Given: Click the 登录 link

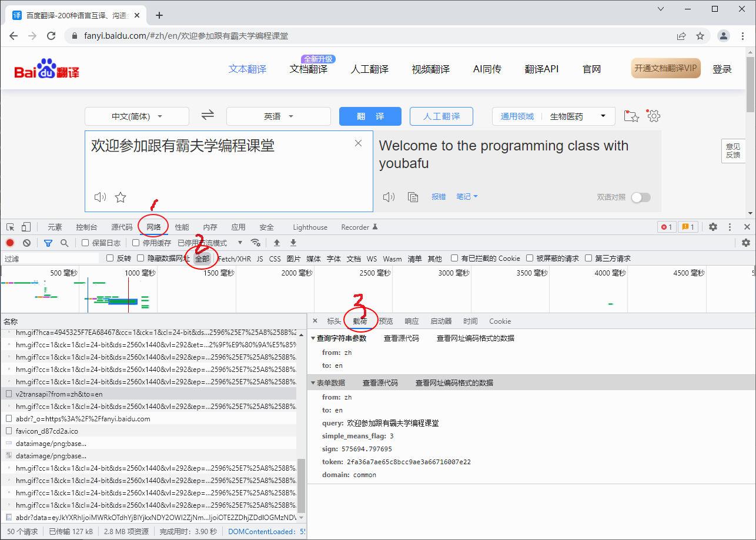Looking at the screenshot, I should pyautogui.click(x=722, y=69).
